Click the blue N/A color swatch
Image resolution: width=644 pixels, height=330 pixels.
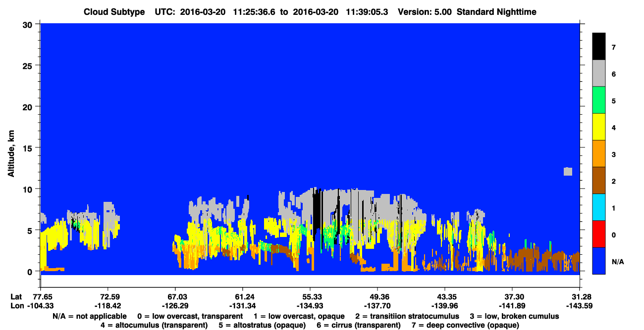pos(599,261)
